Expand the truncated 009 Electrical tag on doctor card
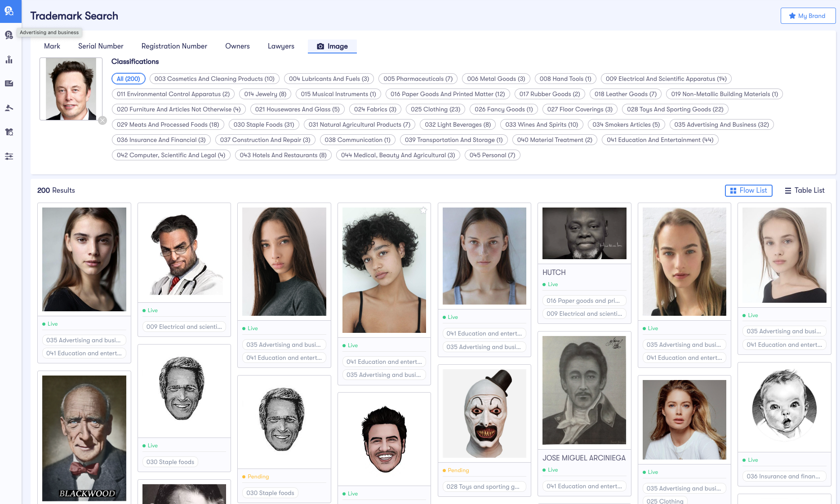 pyautogui.click(x=184, y=327)
